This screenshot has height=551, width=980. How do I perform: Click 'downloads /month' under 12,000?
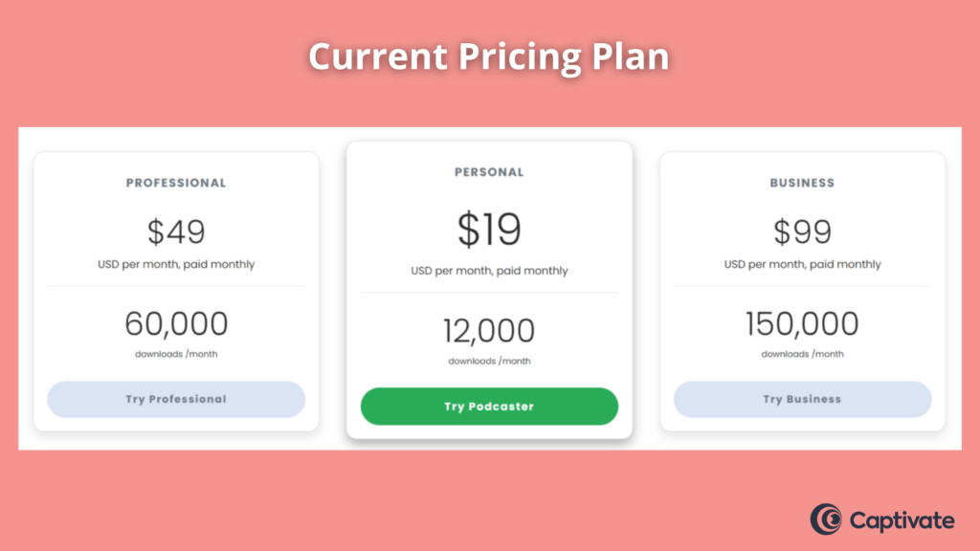pyautogui.click(x=489, y=361)
